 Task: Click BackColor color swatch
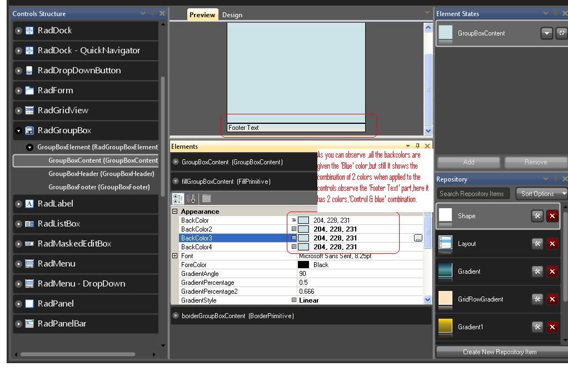[303, 220]
